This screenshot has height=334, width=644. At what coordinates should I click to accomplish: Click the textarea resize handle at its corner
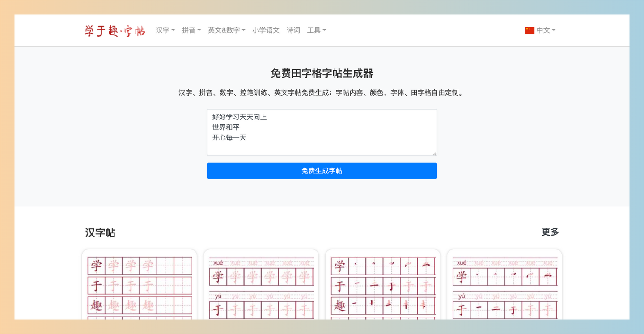click(x=434, y=154)
